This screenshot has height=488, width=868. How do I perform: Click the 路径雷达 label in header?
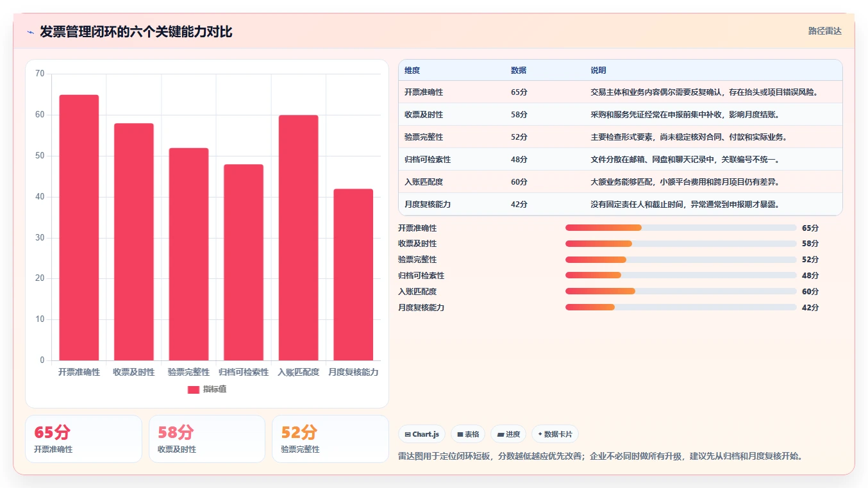point(824,31)
